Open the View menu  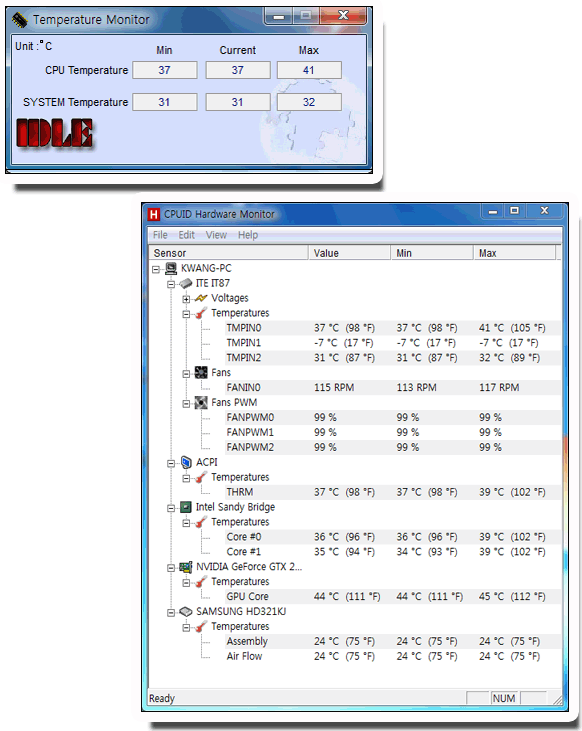pyautogui.click(x=216, y=235)
